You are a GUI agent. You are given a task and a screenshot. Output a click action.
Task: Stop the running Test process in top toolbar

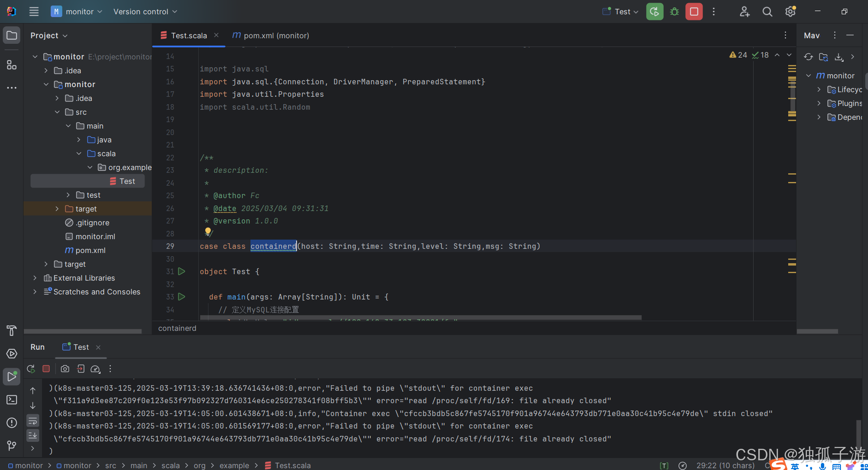(x=694, y=12)
